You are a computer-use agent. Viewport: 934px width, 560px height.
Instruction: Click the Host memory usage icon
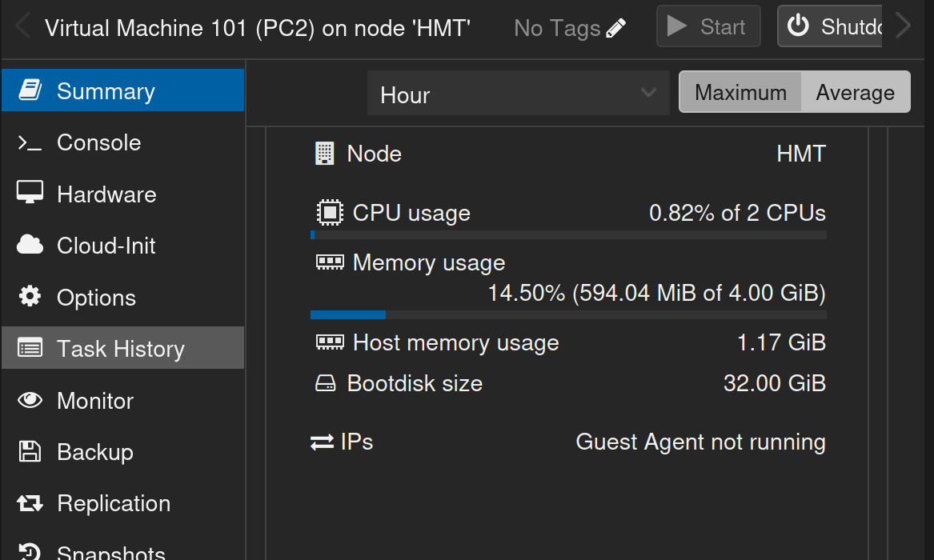(x=330, y=342)
